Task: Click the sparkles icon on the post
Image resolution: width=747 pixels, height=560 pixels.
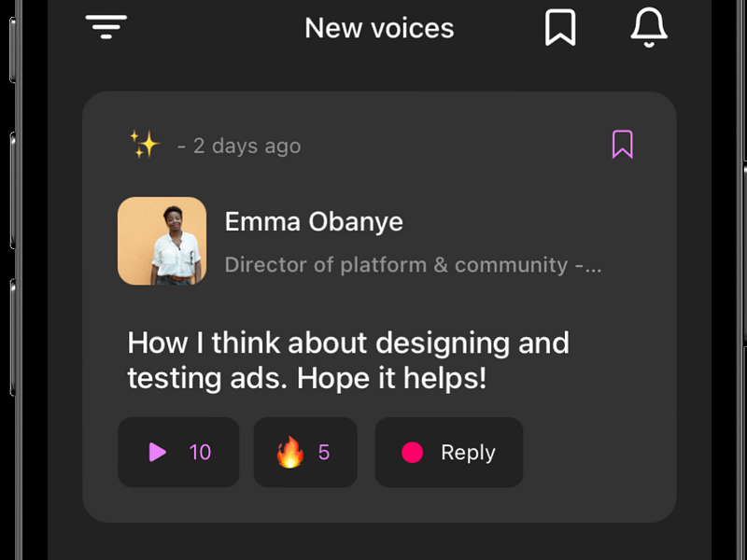Action: [145, 144]
